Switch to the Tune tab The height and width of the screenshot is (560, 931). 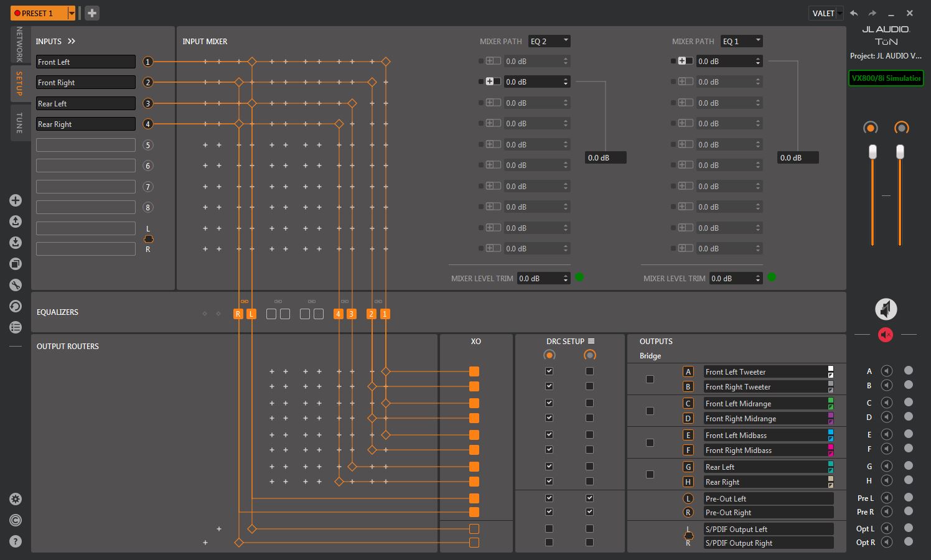point(19,123)
